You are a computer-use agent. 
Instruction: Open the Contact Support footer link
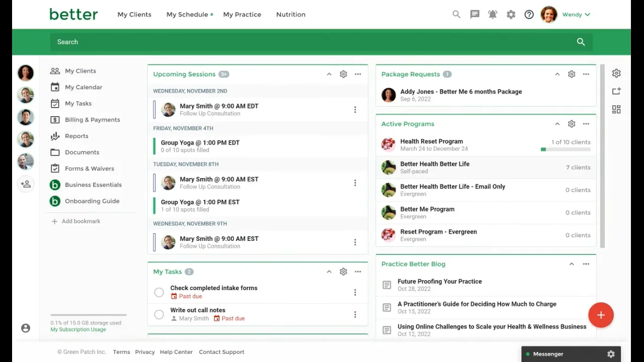(x=221, y=352)
